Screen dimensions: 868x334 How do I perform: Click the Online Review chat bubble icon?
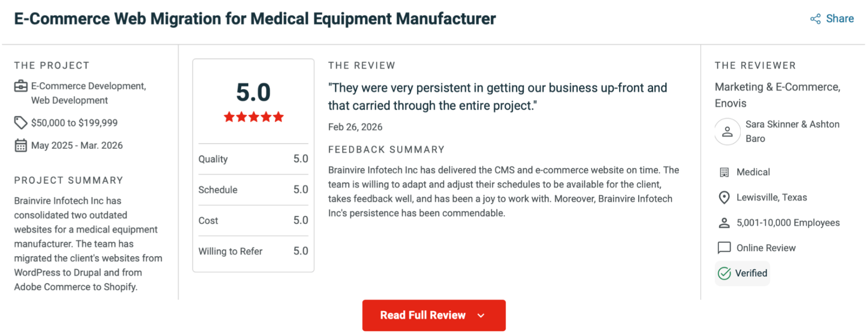click(724, 248)
